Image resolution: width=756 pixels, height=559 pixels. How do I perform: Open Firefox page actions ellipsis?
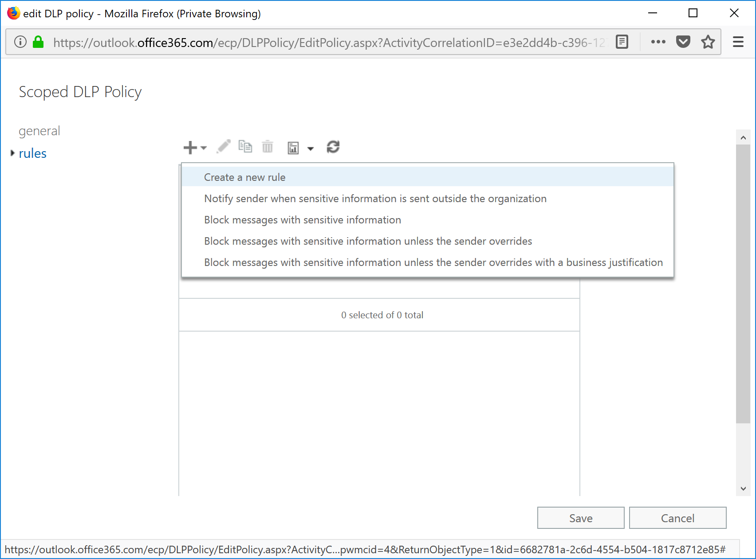(x=658, y=42)
